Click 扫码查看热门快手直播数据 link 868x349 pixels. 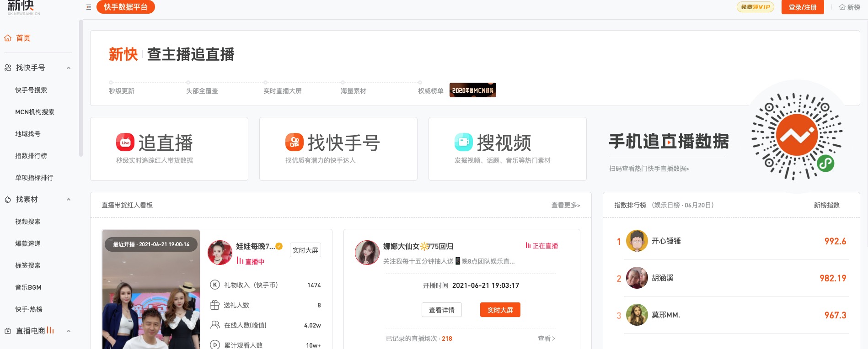tap(649, 169)
